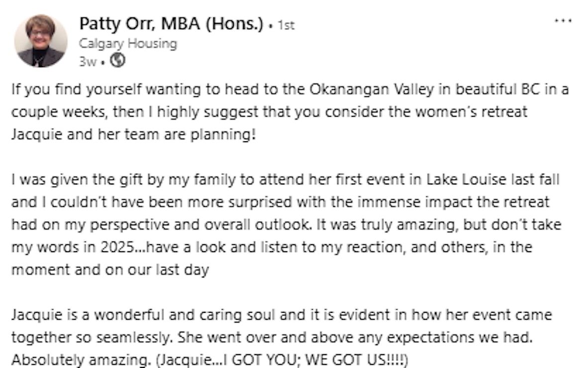Click the 1st connection degree badge
This screenshot has width=588, height=368.
coord(286,25)
